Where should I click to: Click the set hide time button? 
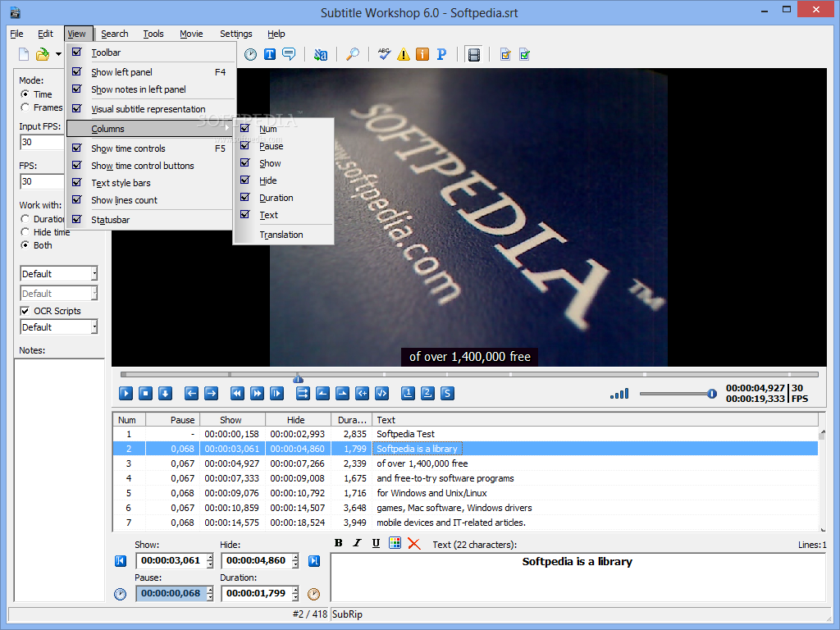[x=342, y=394]
